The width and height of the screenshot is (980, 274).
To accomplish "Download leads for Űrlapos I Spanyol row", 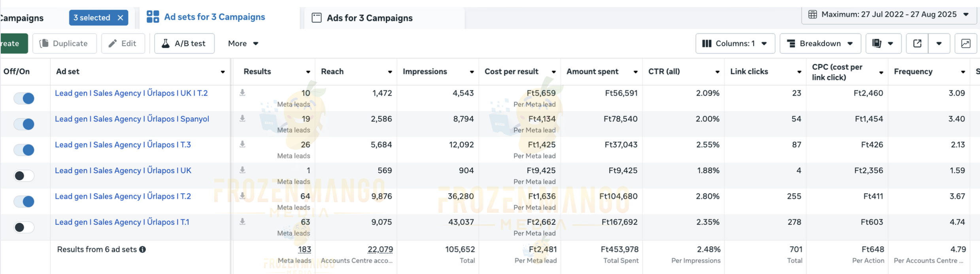I will point(242,119).
